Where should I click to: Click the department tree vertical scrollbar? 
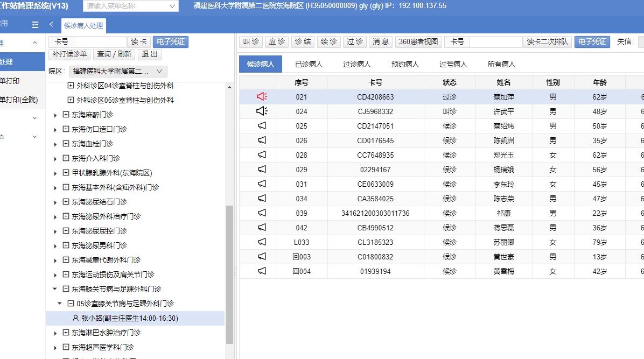pyautogui.click(x=229, y=274)
